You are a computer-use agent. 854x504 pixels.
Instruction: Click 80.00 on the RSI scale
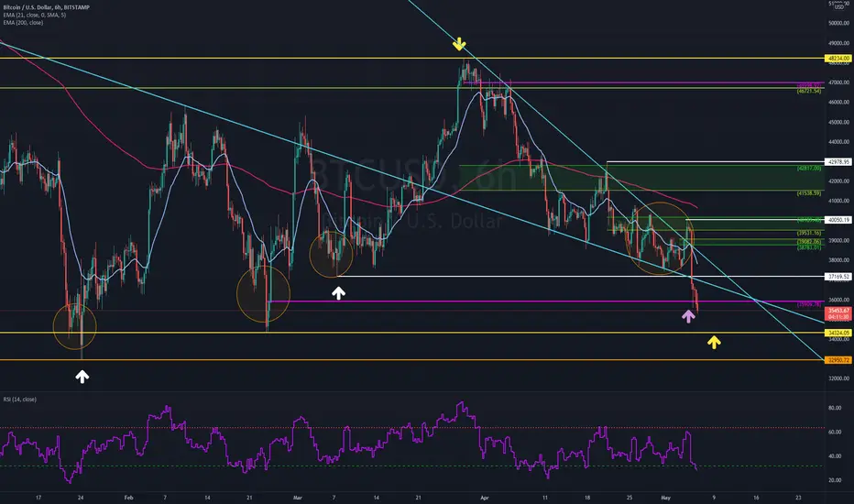835,408
